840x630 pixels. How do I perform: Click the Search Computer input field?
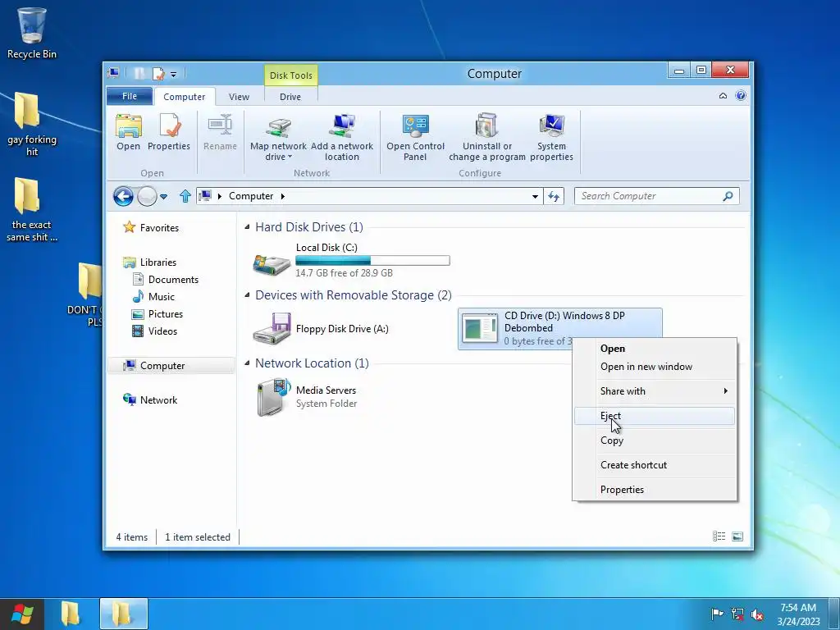click(648, 196)
